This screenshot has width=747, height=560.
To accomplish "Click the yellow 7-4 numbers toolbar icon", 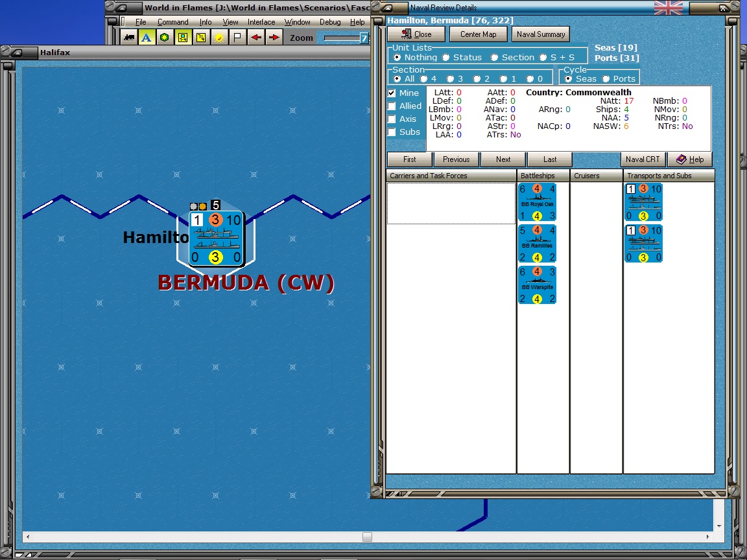I will [x=201, y=37].
